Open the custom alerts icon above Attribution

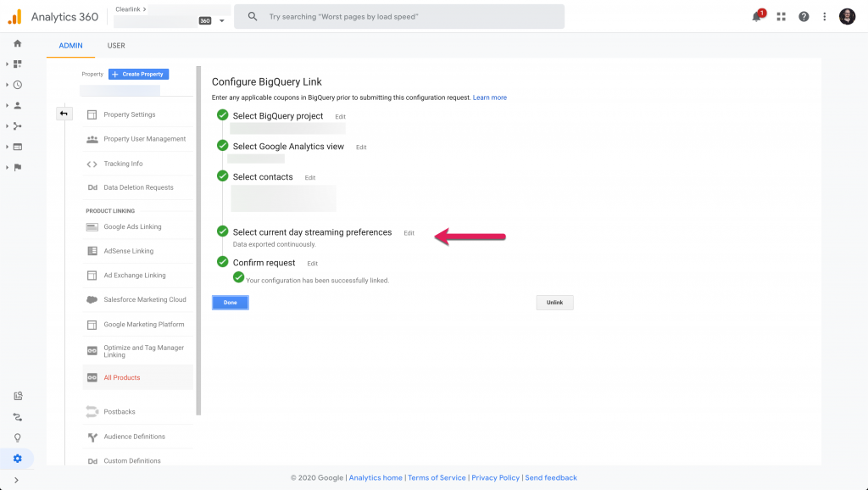(18, 396)
